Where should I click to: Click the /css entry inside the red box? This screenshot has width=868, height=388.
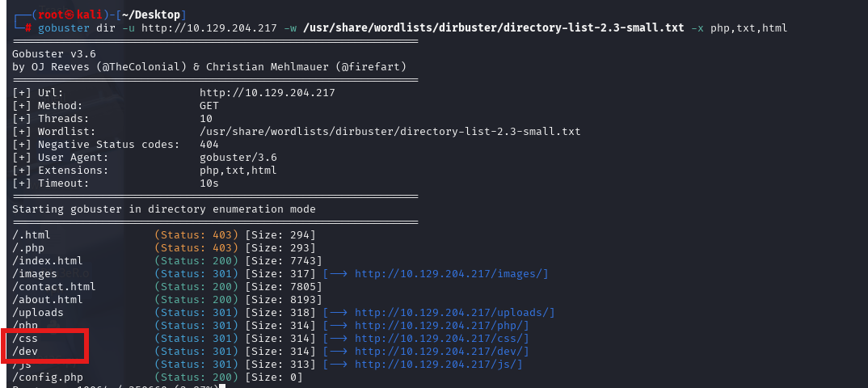click(x=25, y=338)
